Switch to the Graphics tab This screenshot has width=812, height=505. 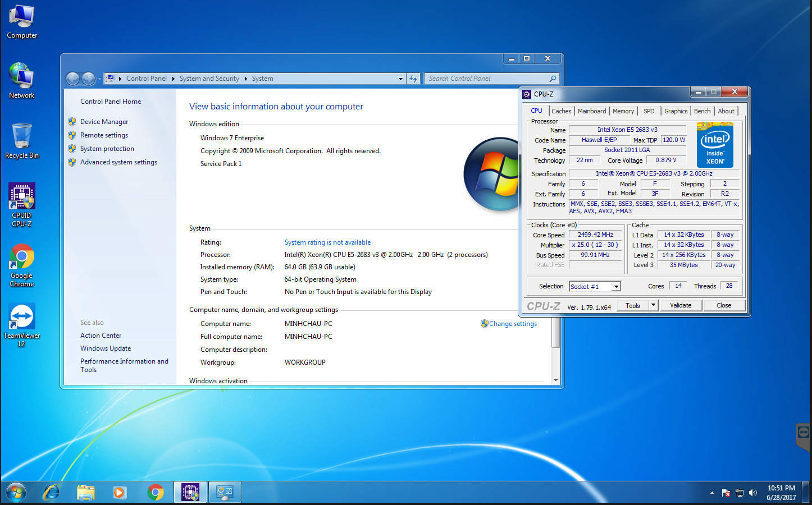676,111
